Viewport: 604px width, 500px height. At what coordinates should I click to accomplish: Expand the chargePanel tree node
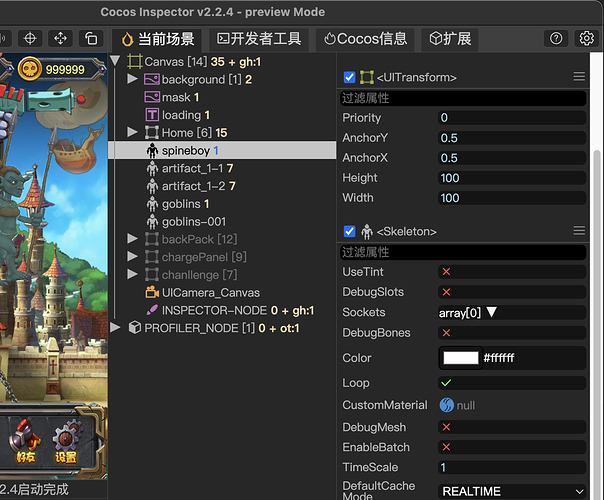[x=132, y=257]
